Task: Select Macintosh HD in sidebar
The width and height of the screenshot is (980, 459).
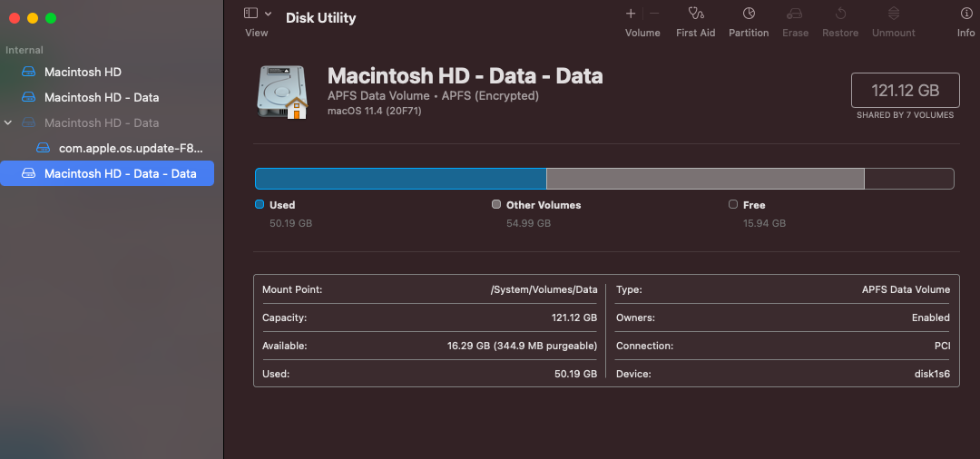Action: click(107, 72)
